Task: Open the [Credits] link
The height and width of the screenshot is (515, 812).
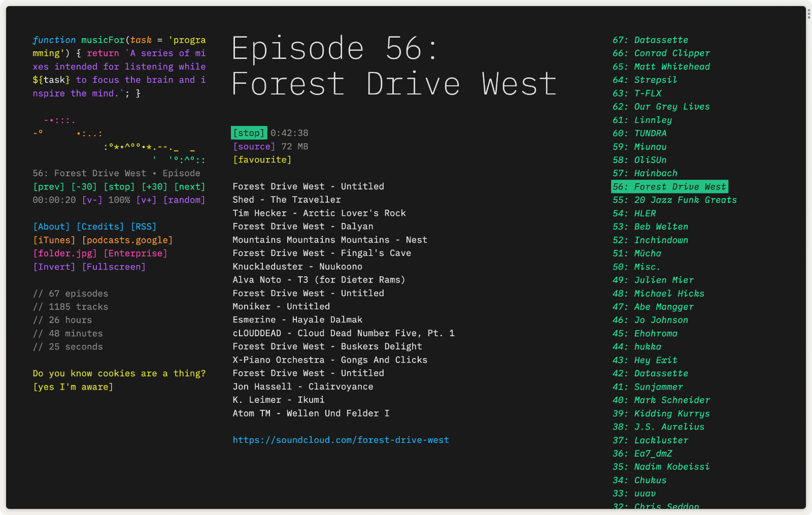Action: (x=100, y=227)
